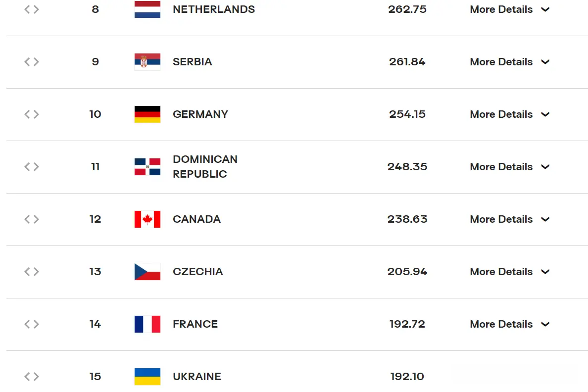The image size is (588, 392).
Task: Click the Dominican Republic flag icon
Action: click(147, 167)
